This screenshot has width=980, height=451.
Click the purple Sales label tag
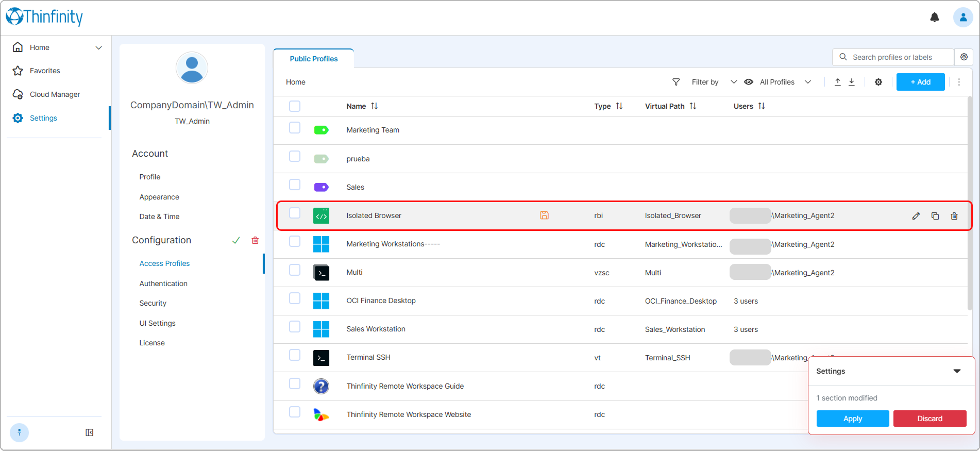coord(321,187)
